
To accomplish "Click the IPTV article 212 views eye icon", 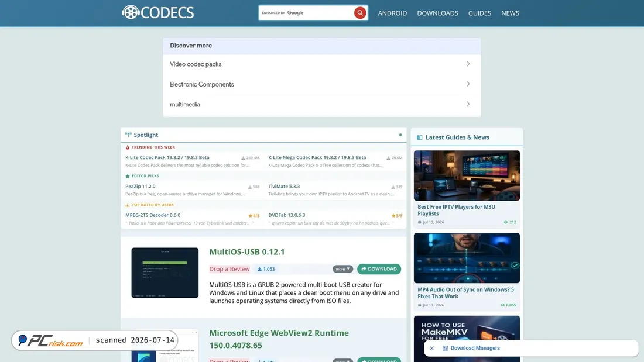I will tap(506, 222).
